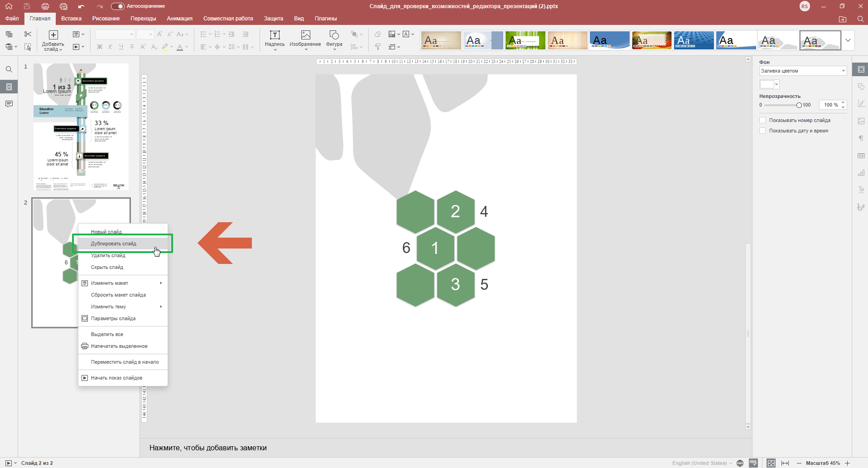Open the Заливка цветом fill dropdown
Screen dimensions: 868x468
point(803,71)
